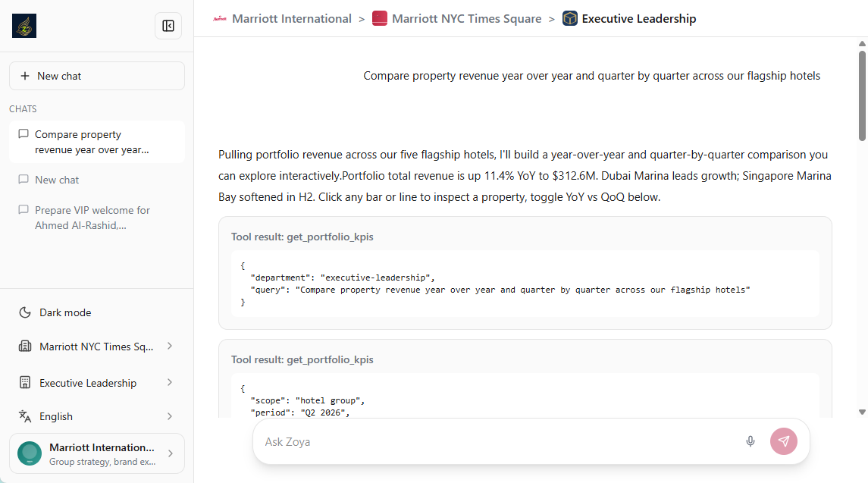
Task: Click the chat bubble icon beside 'New chat' entry
Action: (24, 180)
